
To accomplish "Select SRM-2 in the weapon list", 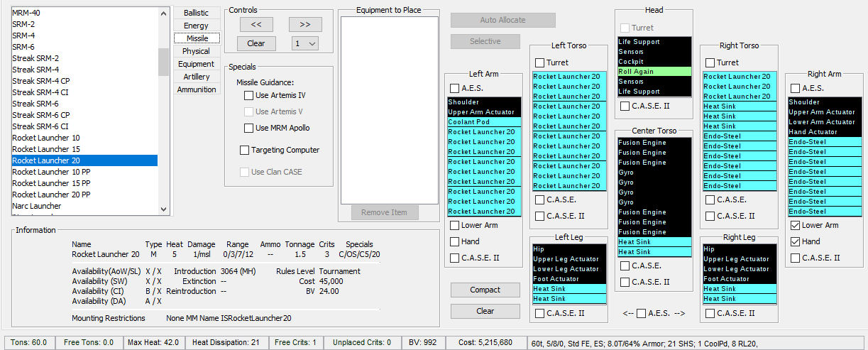I will tap(84, 24).
